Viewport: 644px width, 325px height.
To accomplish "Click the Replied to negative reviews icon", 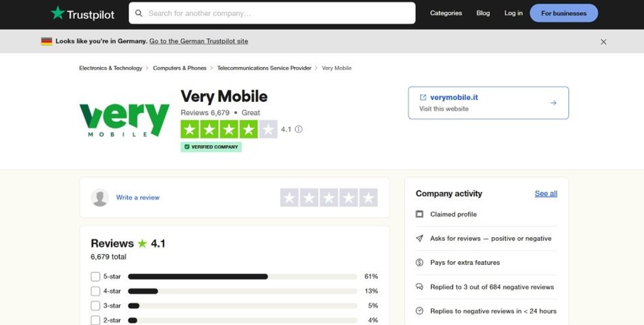I will pyautogui.click(x=419, y=287).
